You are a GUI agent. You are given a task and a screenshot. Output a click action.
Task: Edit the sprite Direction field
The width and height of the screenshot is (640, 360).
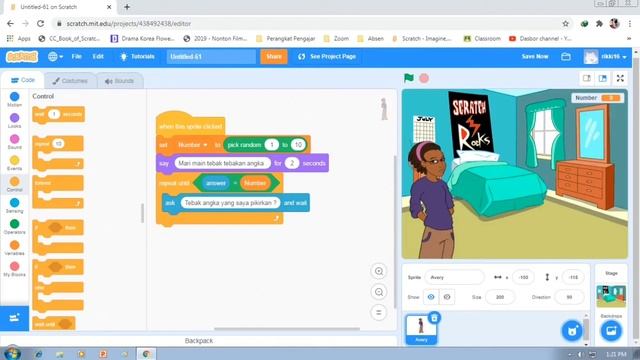click(569, 297)
